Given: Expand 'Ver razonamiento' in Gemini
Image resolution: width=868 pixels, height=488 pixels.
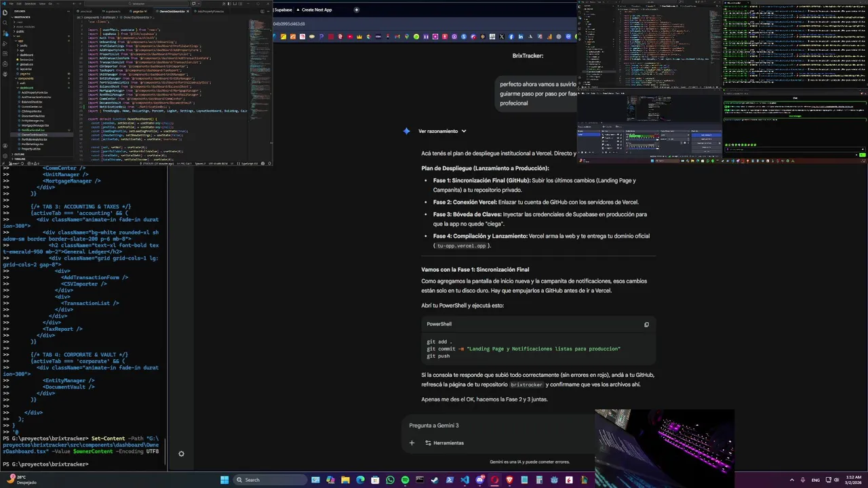Looking at the screenshot, I should tap(442, 131).
